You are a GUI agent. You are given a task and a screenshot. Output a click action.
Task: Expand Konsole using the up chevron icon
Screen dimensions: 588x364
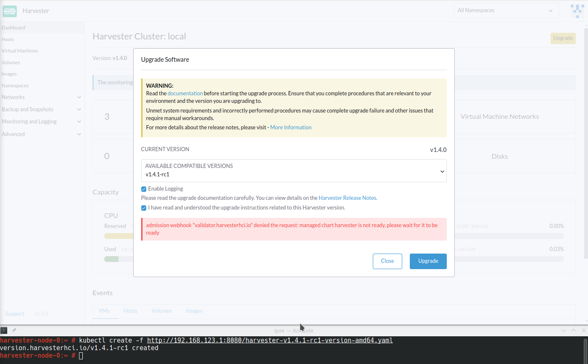click(573, 330)
